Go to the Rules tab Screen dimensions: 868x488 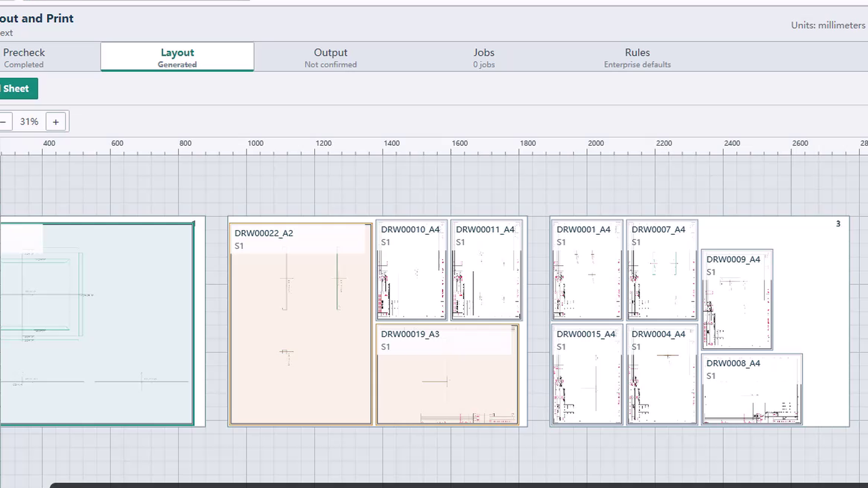pyautogui.click(x=637, y=57)
